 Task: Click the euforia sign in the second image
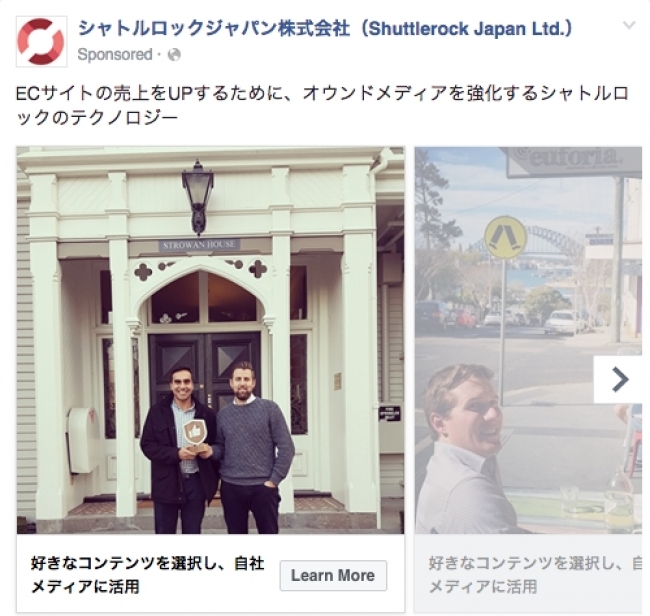click(574, 160)
